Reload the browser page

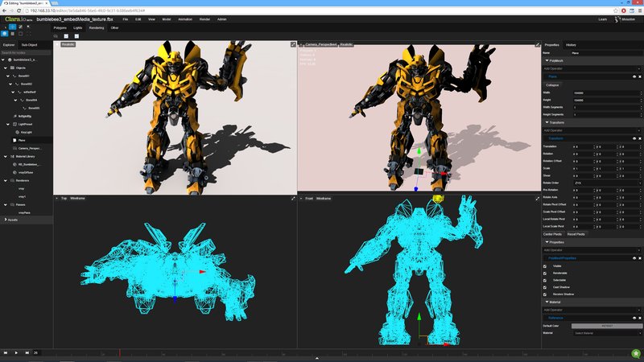[x=19, y=10]
